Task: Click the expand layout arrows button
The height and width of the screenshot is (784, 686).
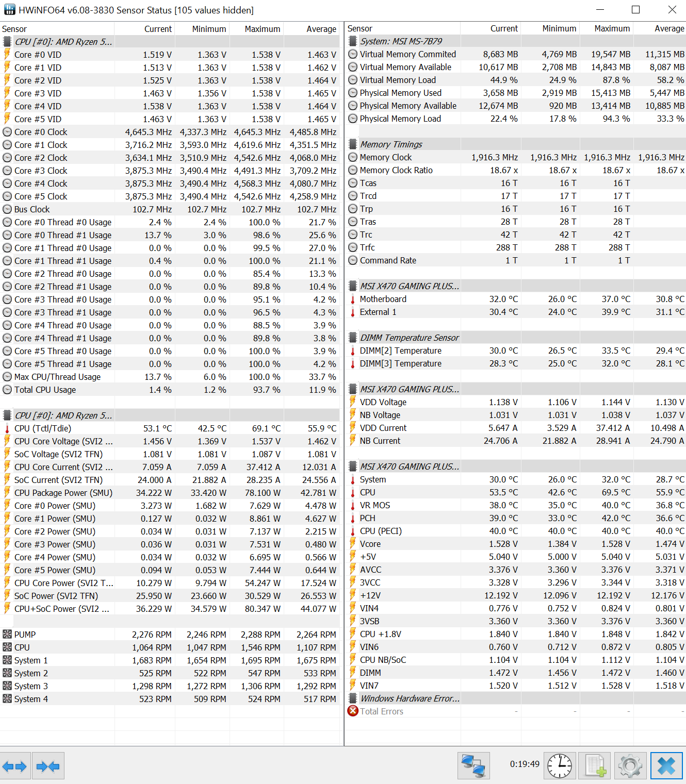Action: tap(15, 766)
